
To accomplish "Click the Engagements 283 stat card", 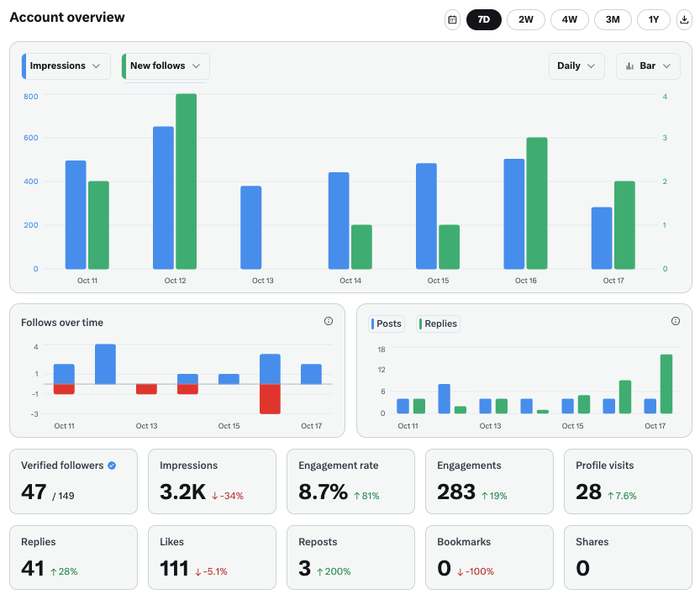I will coord(489,481).
